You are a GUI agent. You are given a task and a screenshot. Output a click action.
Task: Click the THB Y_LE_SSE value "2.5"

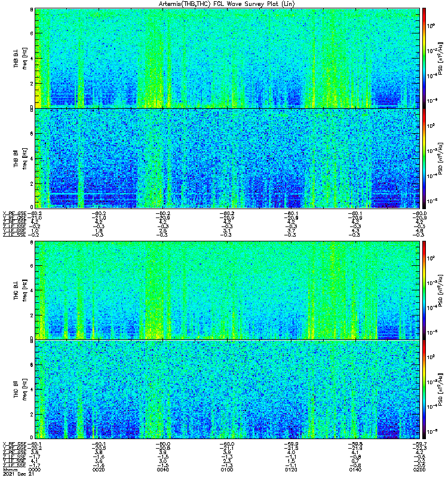[x=163, y=231]
